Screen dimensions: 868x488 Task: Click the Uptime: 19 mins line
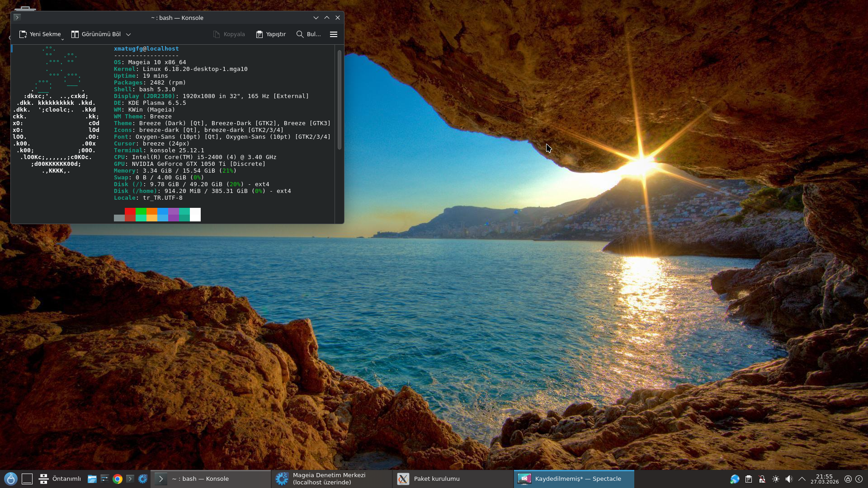141,76
